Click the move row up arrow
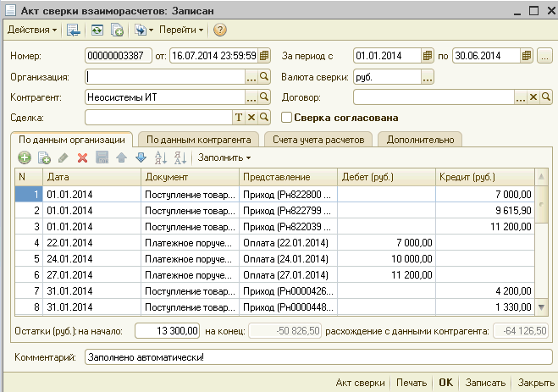558x392 pixels. point(122,157)
